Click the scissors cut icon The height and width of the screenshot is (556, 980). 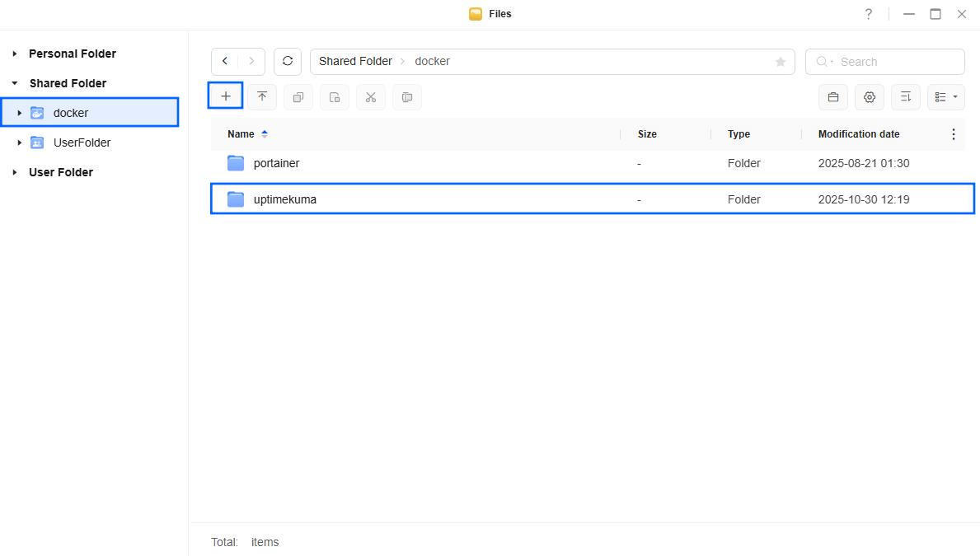click(x=371, y=97)
